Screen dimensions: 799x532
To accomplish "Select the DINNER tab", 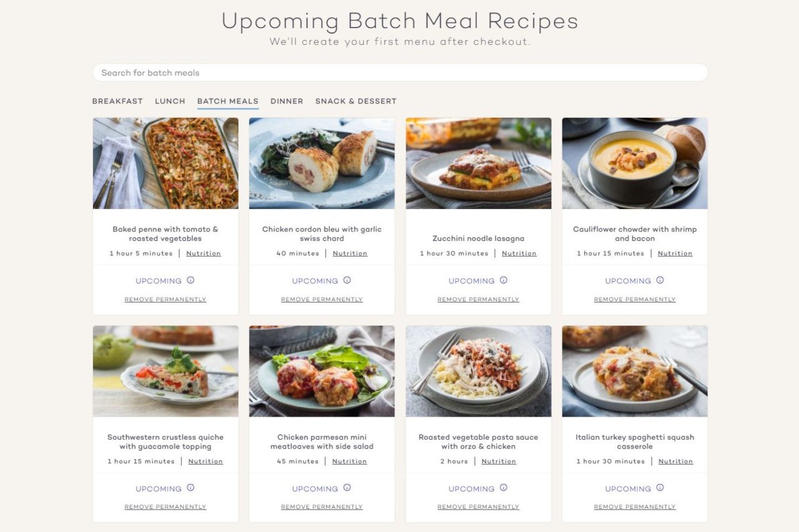I will pyautogui.click(x=287, y=101).
